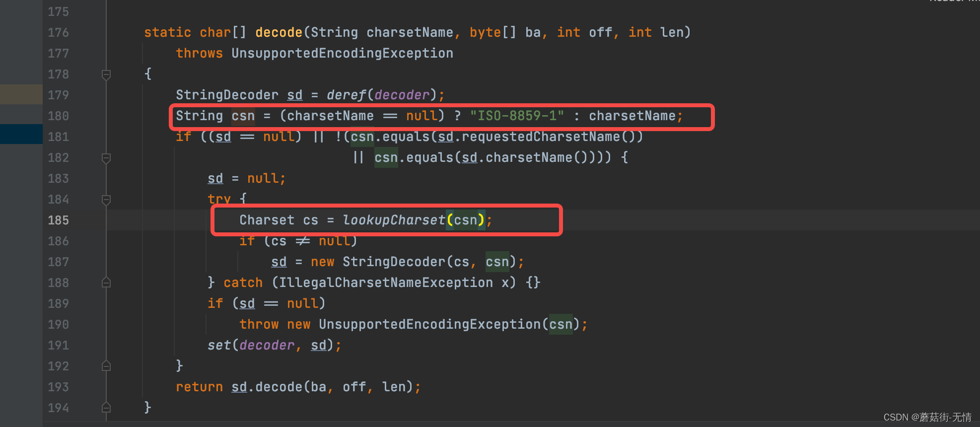
Task: Click line number 179 in the gutter
Action: click(x=58, y=95)
